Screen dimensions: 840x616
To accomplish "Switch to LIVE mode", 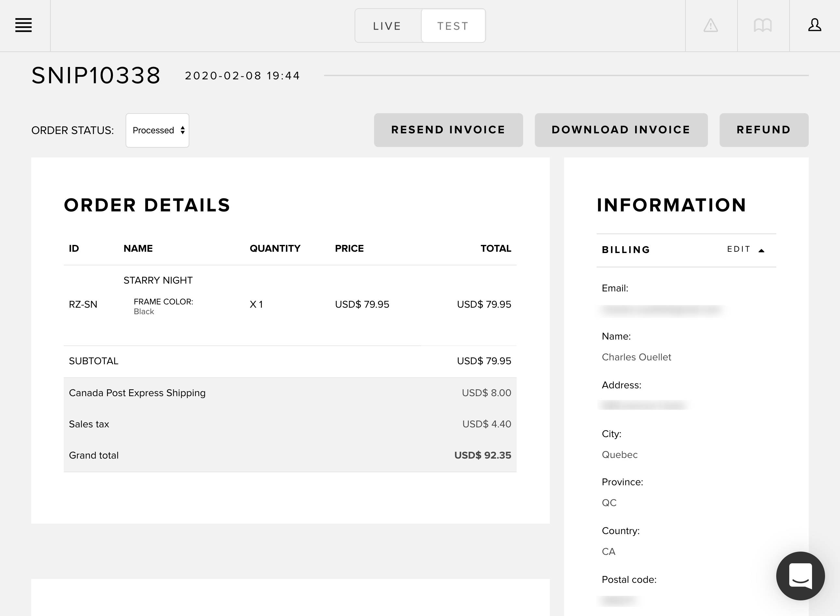I will pos(387,26).
